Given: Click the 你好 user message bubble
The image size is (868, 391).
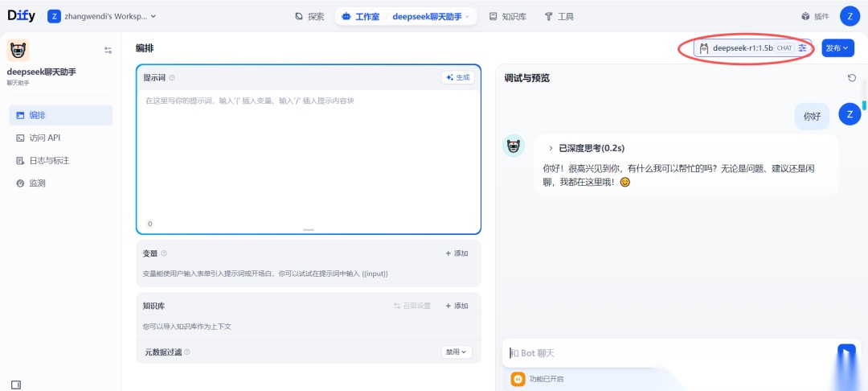Looking at the screenshot, I should (x=812, y=117).
